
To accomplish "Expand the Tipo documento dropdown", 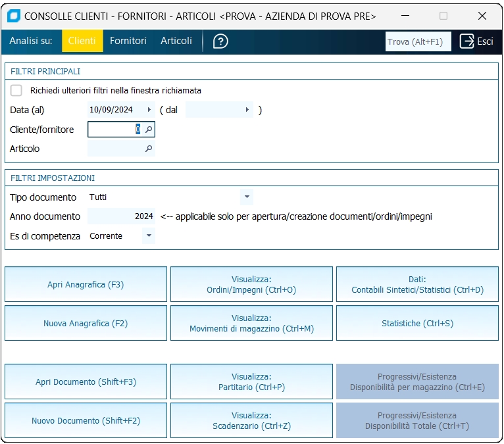I will tap(246, 197).
